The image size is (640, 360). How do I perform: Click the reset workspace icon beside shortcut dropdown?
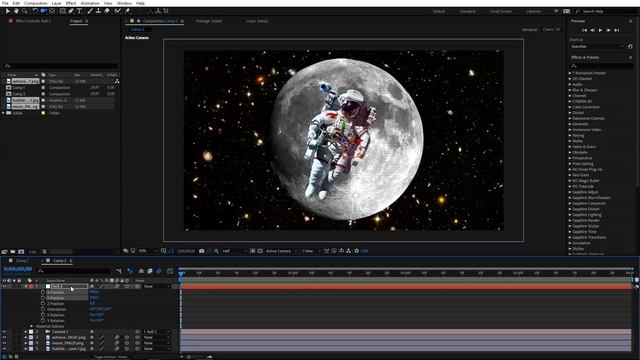[x=630, y=47]
